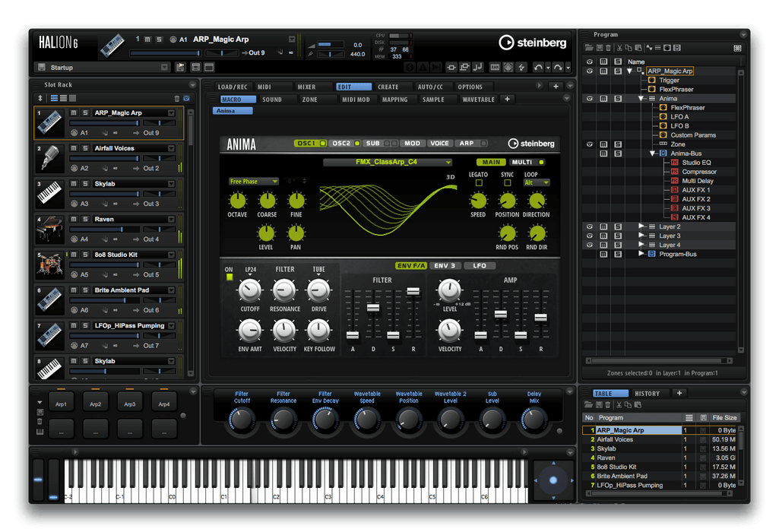Switch to the Mixer tab
This screenshot has height=532, width=779.
point(306,87)
